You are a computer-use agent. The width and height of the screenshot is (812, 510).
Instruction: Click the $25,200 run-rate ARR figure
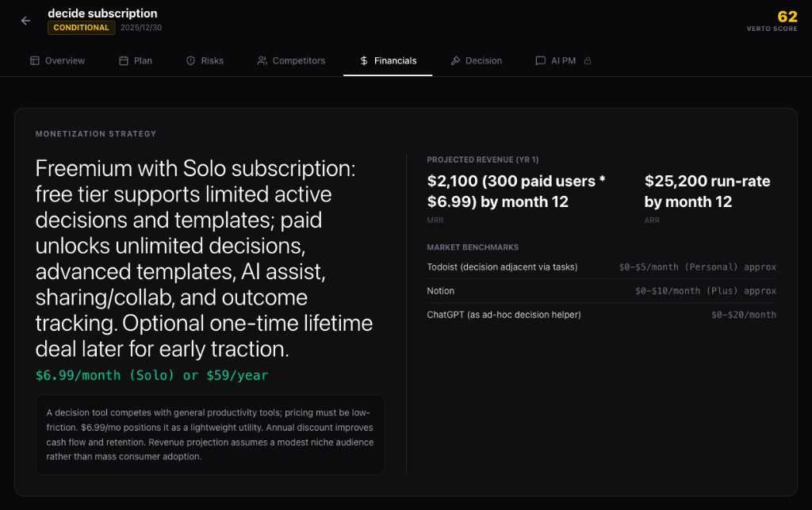click(707, 191)
